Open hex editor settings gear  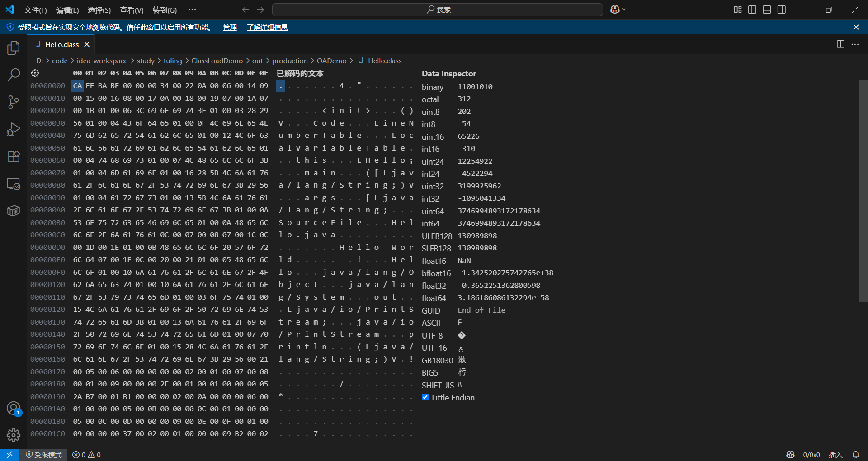(35, 73)
